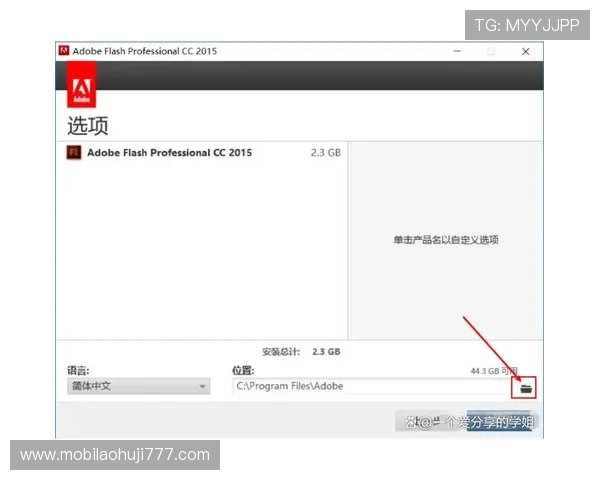
Task: Click the 位置 label
Action: coord(243,371)
